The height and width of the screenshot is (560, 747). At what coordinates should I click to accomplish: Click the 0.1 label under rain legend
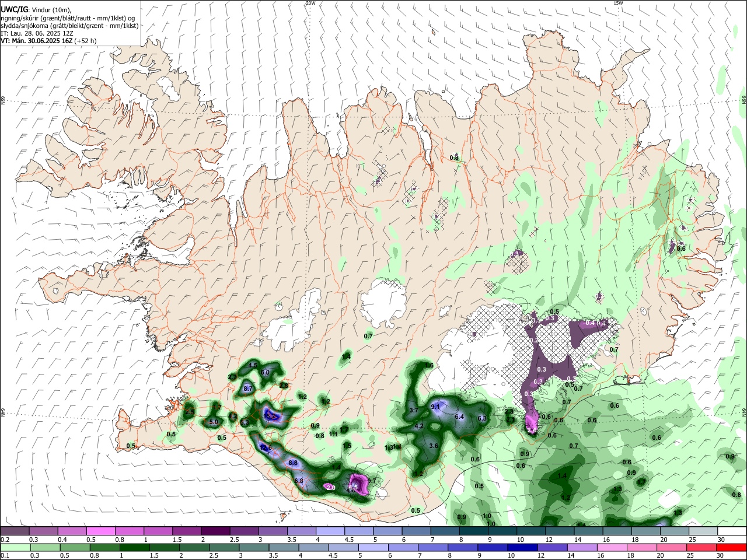[4, 556]
